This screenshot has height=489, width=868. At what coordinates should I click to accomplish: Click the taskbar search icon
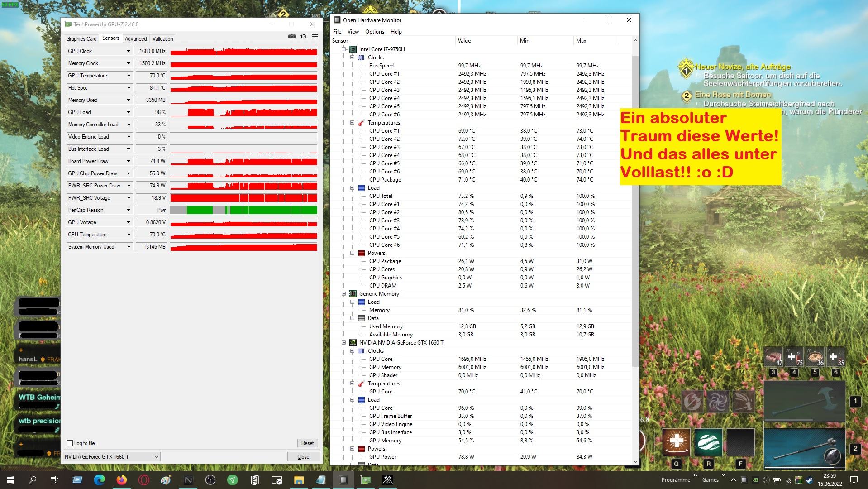33,480
